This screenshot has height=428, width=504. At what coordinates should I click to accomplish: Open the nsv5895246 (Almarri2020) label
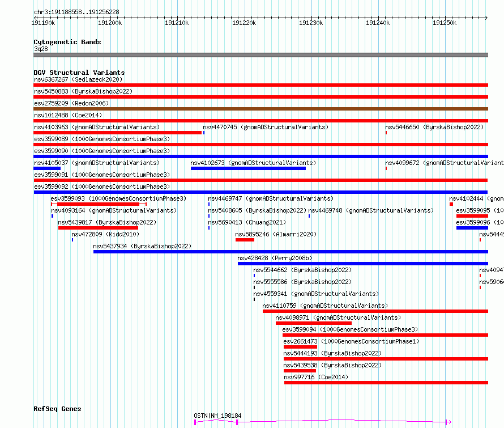tap(276, 234)
